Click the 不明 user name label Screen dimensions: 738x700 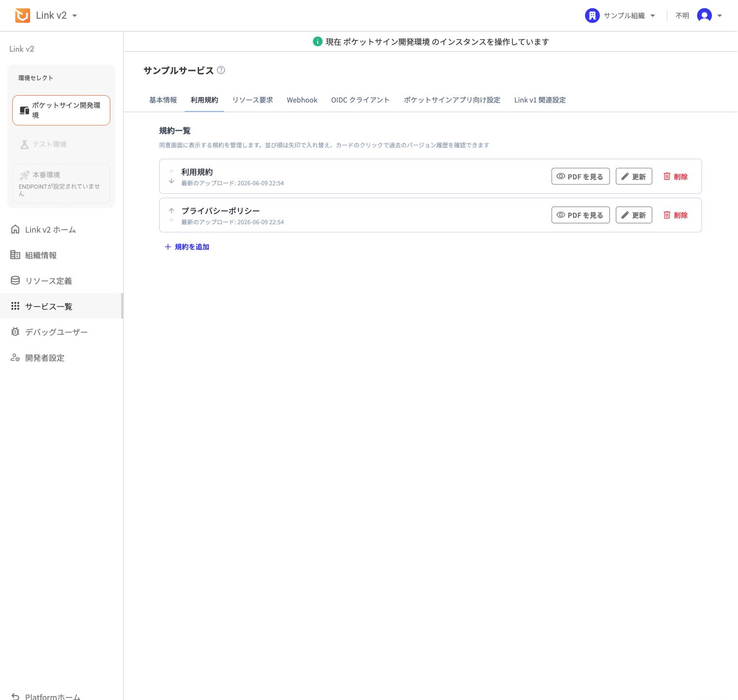(682, 16)
